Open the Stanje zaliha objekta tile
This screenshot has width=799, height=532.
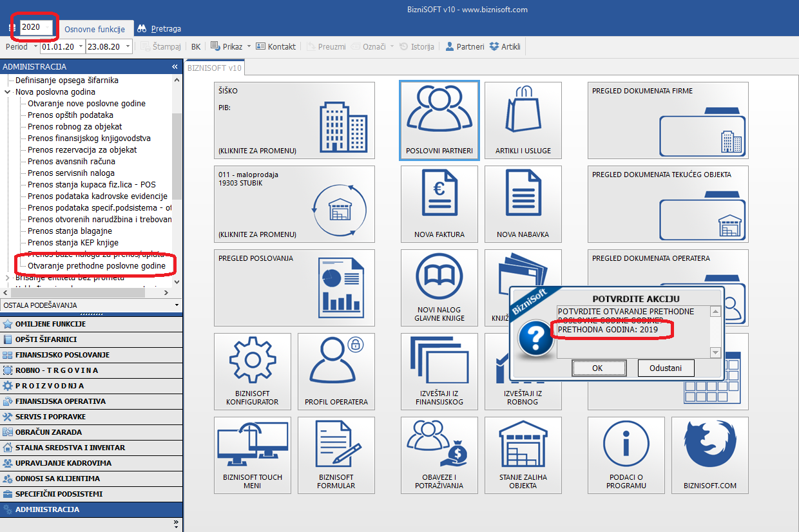pos(523,455)
